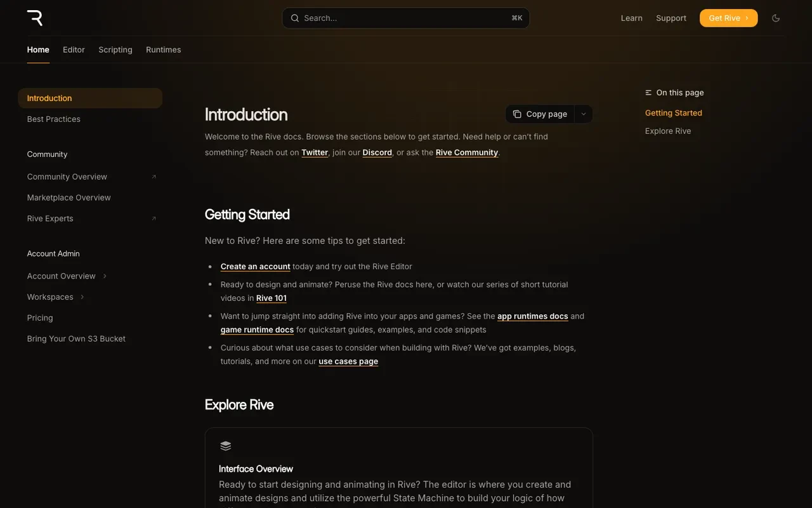Focus the Search input field
The width and height of the screenshot is (812, 508).
click(406, 18)
